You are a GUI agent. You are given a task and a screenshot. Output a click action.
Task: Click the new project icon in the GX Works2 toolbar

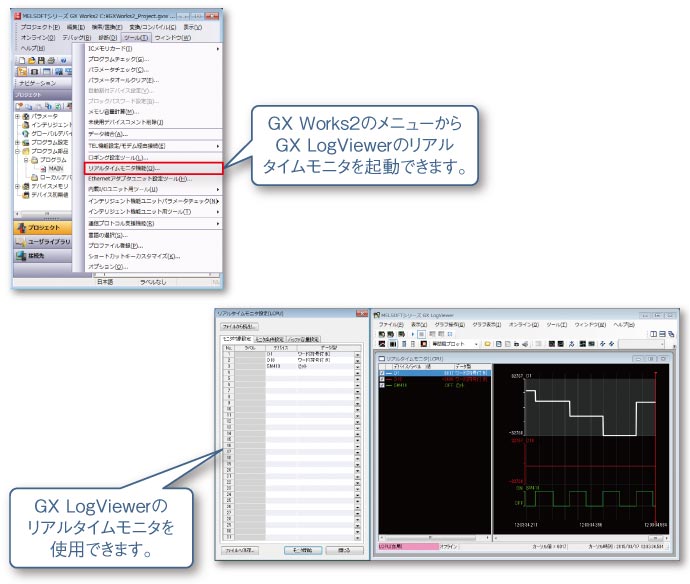(20, 60)
